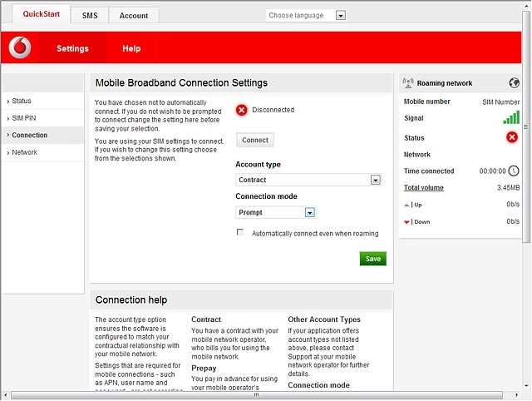The width and height of the screenshot is (532, 401).
Task: Click the red Down arrow icon
Action: pyautogui.click(x=406, y=222)
